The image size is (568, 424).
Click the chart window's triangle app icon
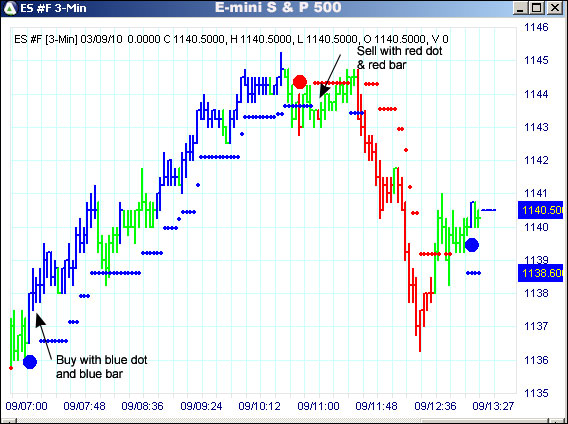[10, 8]
